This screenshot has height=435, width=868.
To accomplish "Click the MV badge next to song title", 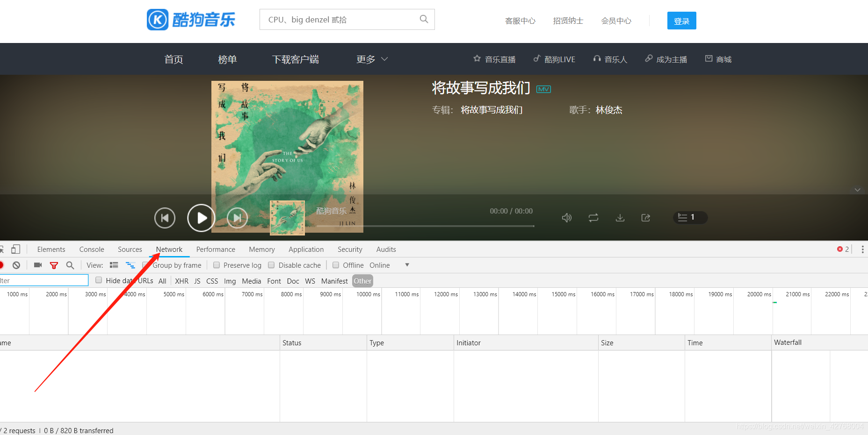I will click(x=543, y=89).
